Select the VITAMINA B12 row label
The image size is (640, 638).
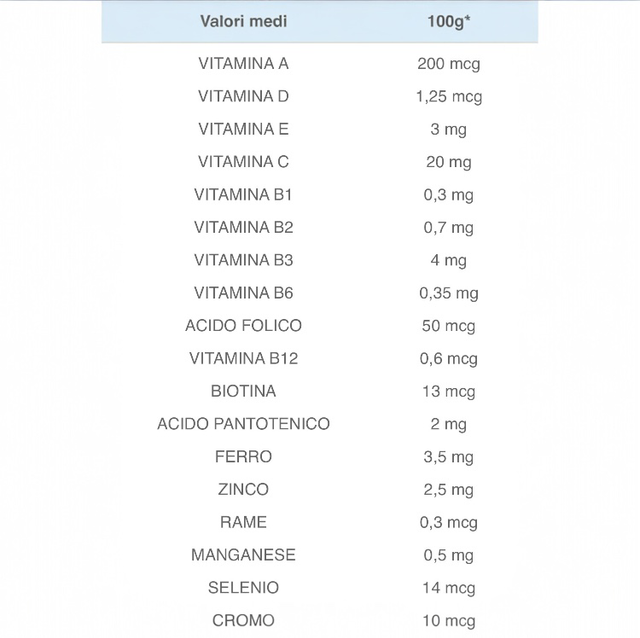click(243, 358)
